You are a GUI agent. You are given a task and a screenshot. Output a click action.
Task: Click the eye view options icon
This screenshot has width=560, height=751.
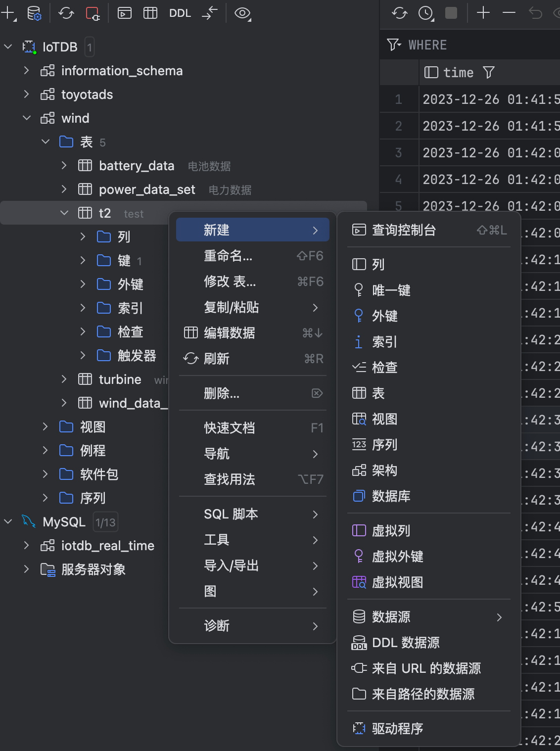(242, 13)
